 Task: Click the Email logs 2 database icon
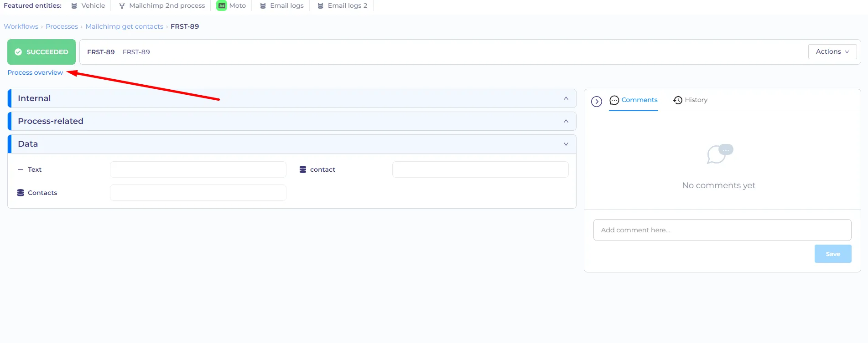320,5
